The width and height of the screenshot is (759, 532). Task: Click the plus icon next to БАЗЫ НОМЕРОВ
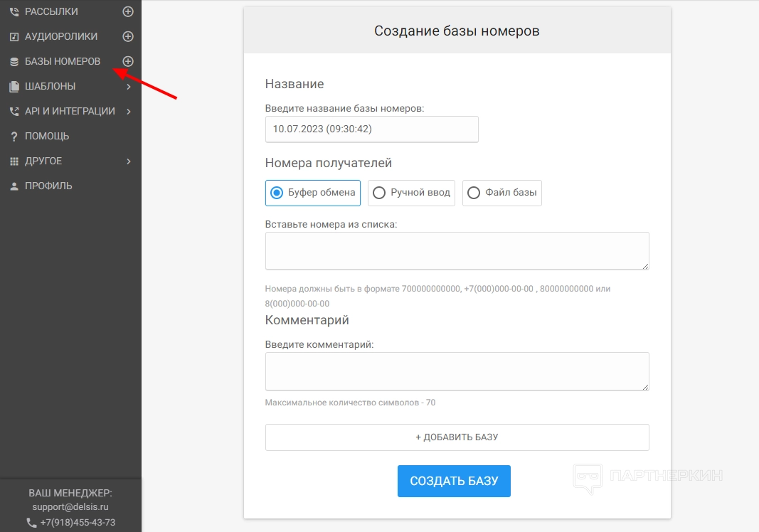pyautogui.click(x=128, y=61)
